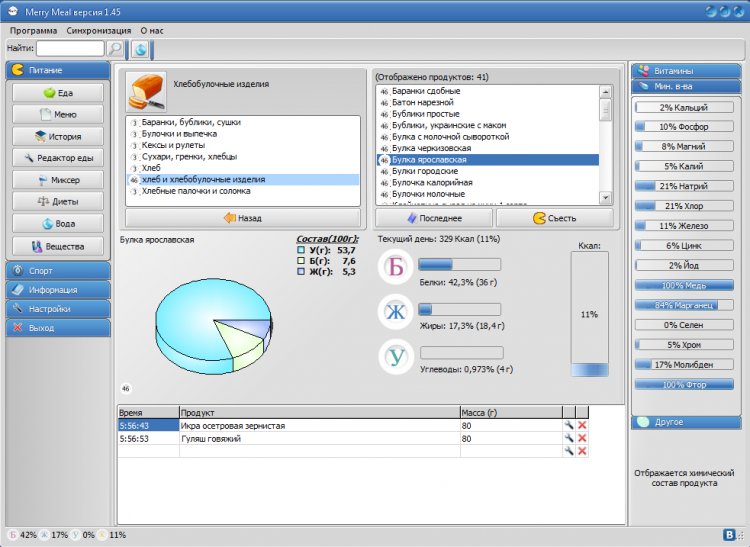The width and height of the screenshot is (750, 547).
Task: Click the Ж(г) legend color swatch
Action: [x=301, y=272]
